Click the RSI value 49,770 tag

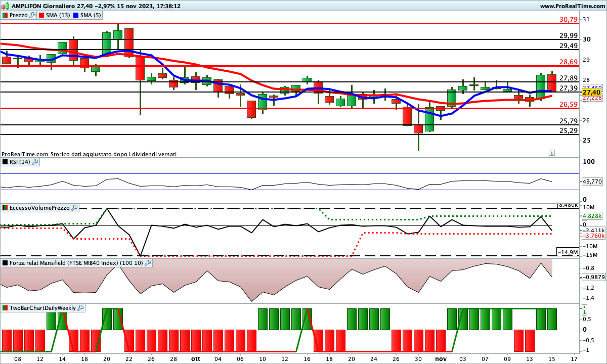click(x=592, y=181)
